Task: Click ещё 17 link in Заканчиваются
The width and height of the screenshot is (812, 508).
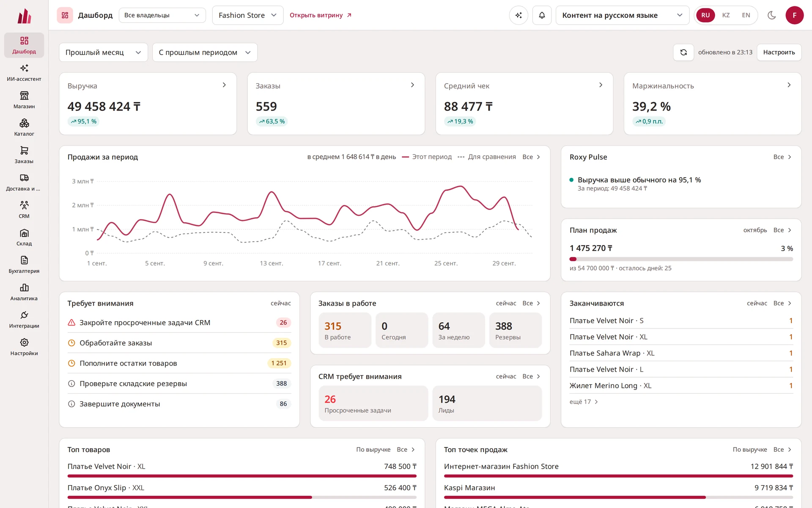Action: coord(584,402)
